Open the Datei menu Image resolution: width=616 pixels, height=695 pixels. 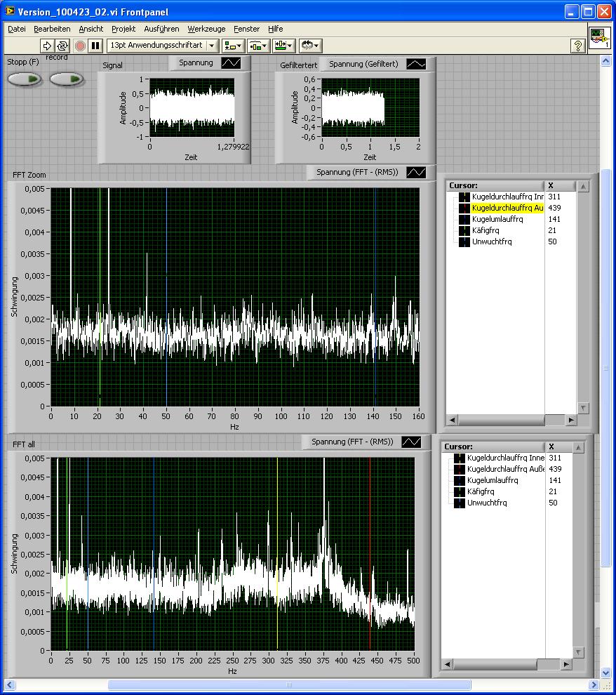coord(17,29)
